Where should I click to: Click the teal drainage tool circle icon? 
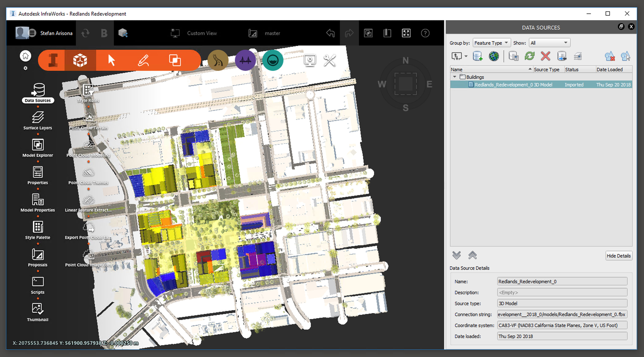(272, 60)
